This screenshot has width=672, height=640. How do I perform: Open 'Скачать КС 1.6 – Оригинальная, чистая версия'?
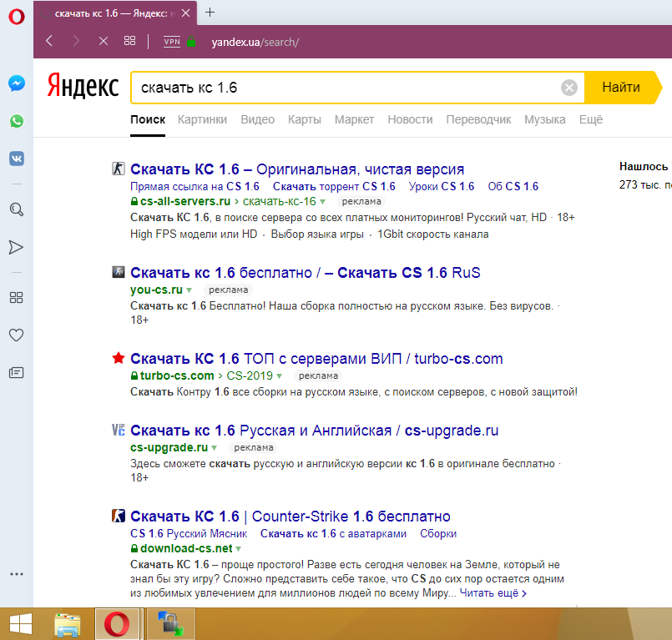coord(297,169)
